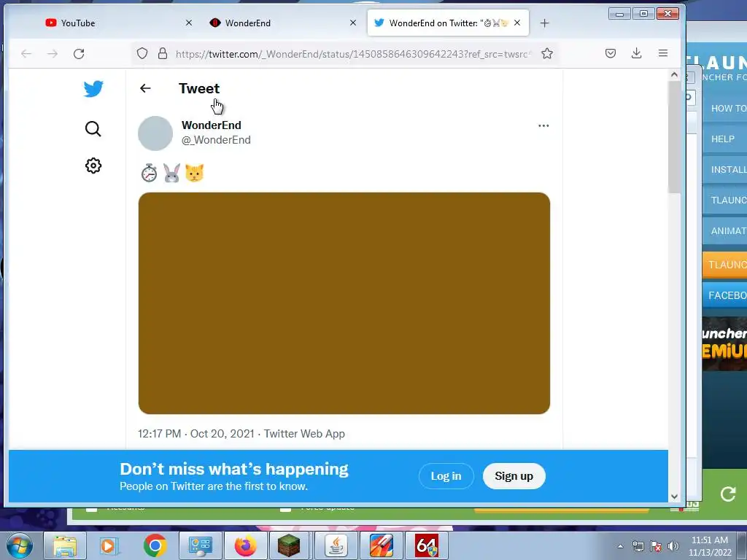Click Twitter Web App source link
Viewport: 747px width, 560px height.
(x=304, y=434)
